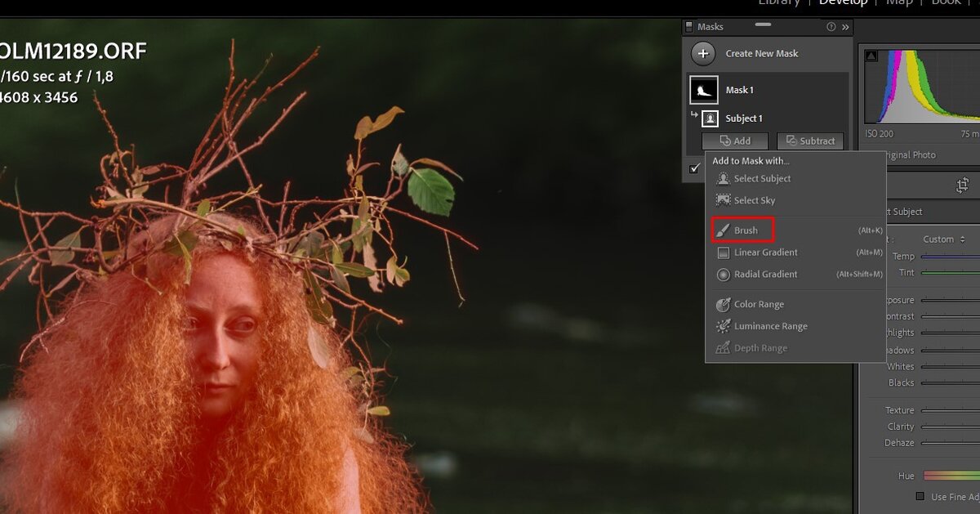Click the OLM12189.ORF filename overlay
Viewport: 980px width, 514px height.
[72, 51]
